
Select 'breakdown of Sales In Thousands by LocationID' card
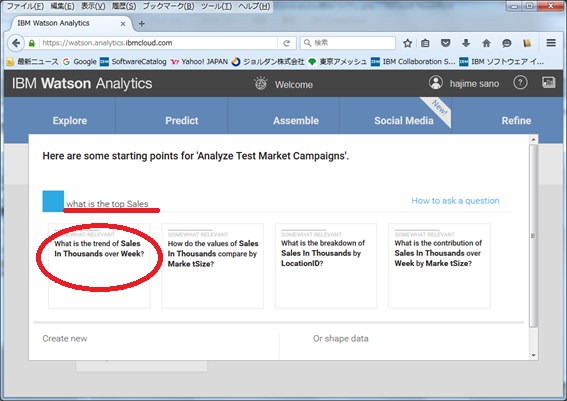click(x=326, y=266)
